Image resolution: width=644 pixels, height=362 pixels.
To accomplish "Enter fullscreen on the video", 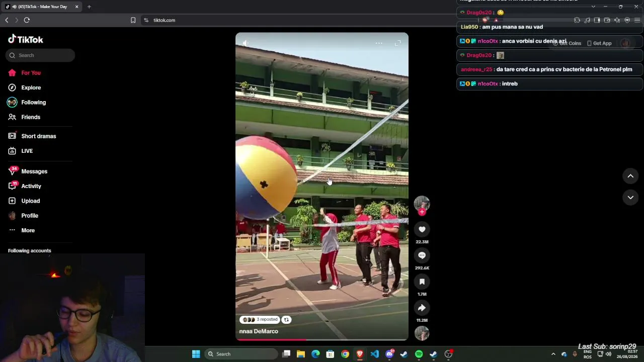I will (x=397, y=43).
